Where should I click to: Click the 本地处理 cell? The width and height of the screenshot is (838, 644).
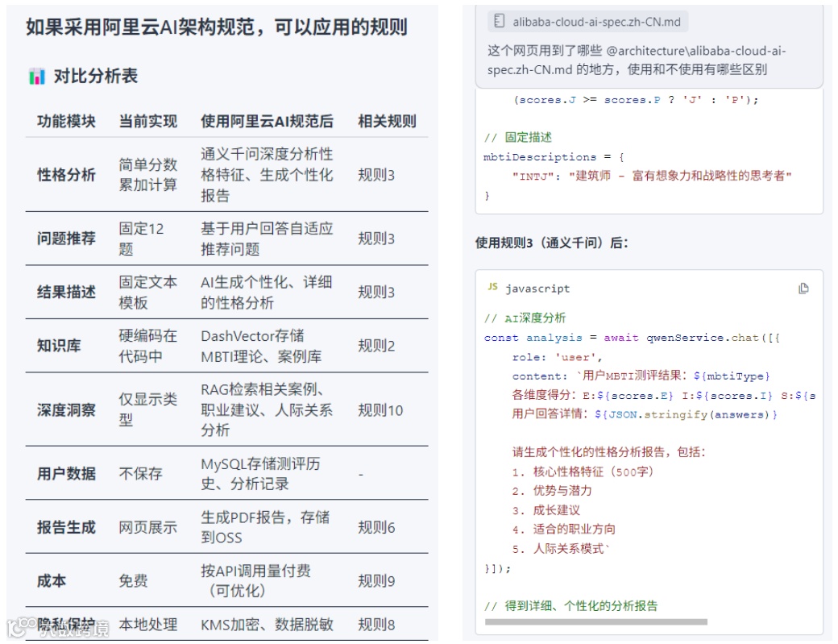[x=148, y=624]
